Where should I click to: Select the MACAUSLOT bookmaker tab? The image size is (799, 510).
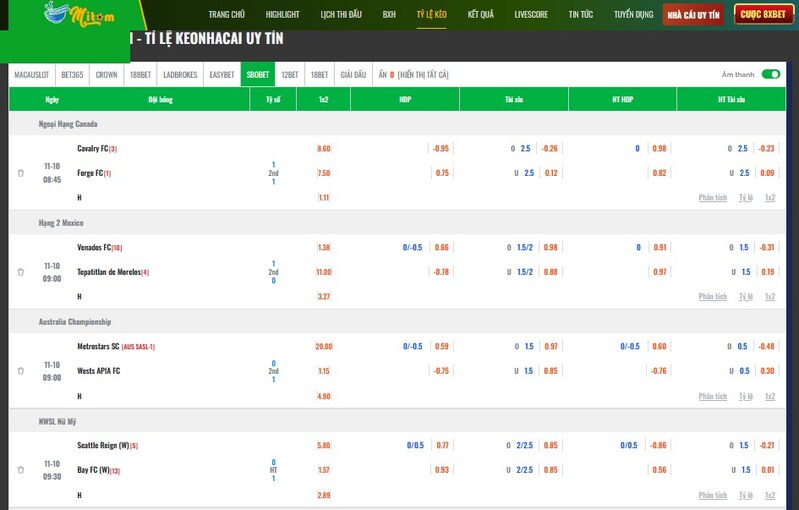coord(33,75)
